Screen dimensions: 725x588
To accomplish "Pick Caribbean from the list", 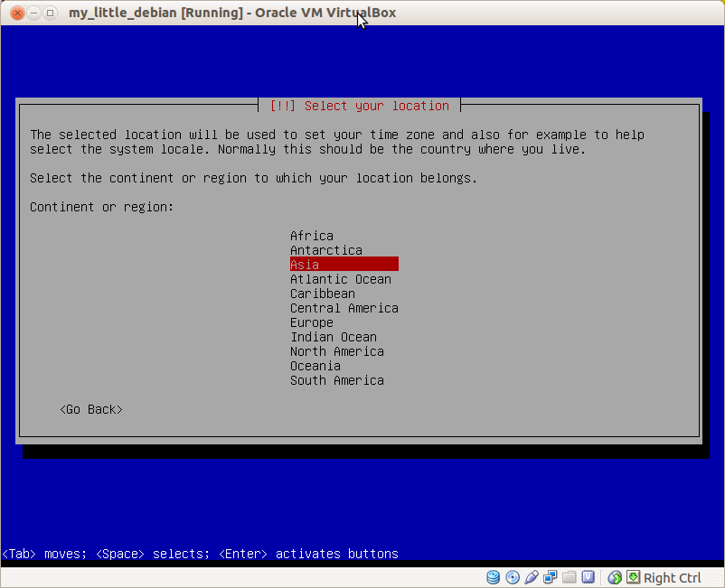I will click(x=323, y=294).
